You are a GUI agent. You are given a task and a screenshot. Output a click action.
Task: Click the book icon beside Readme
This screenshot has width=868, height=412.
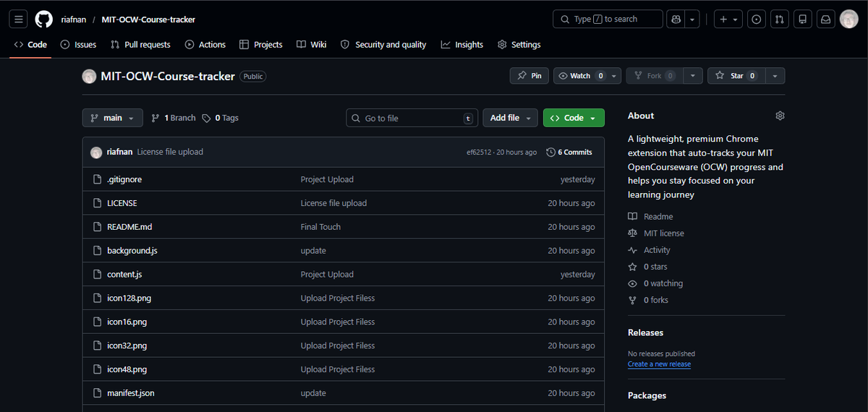(633, 217)
